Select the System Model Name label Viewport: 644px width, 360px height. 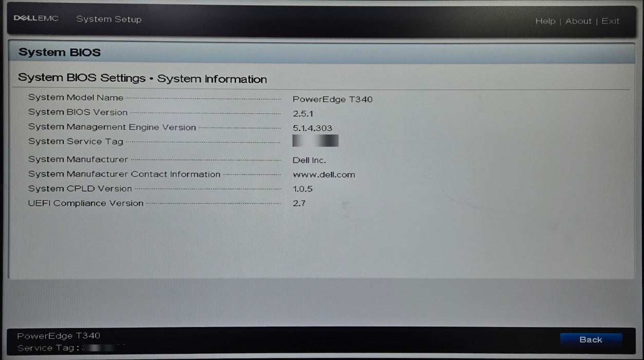coord(76,98)
